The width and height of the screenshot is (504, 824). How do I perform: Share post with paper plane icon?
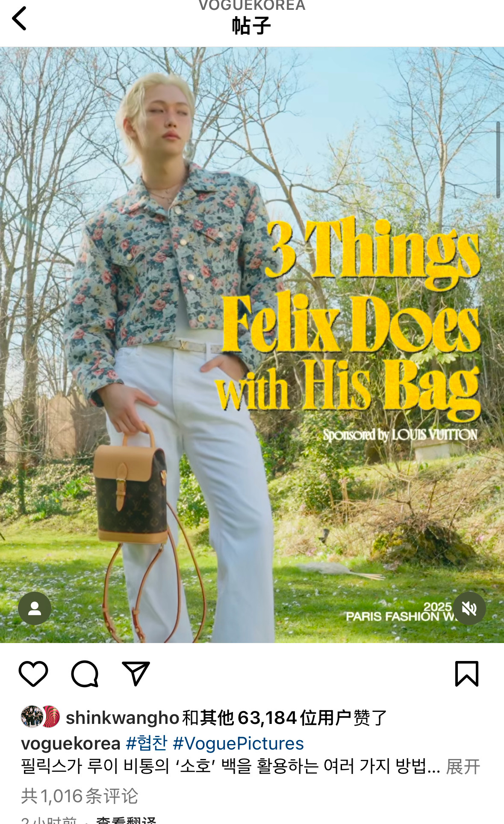click(136, 674)
